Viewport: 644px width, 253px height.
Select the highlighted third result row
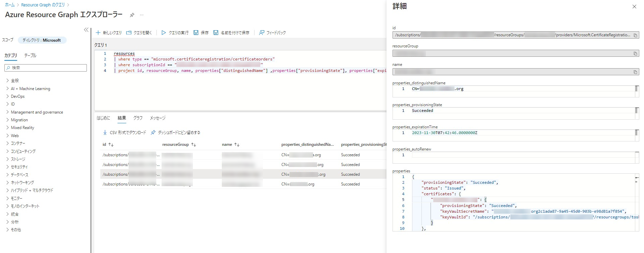click(243, 174)
